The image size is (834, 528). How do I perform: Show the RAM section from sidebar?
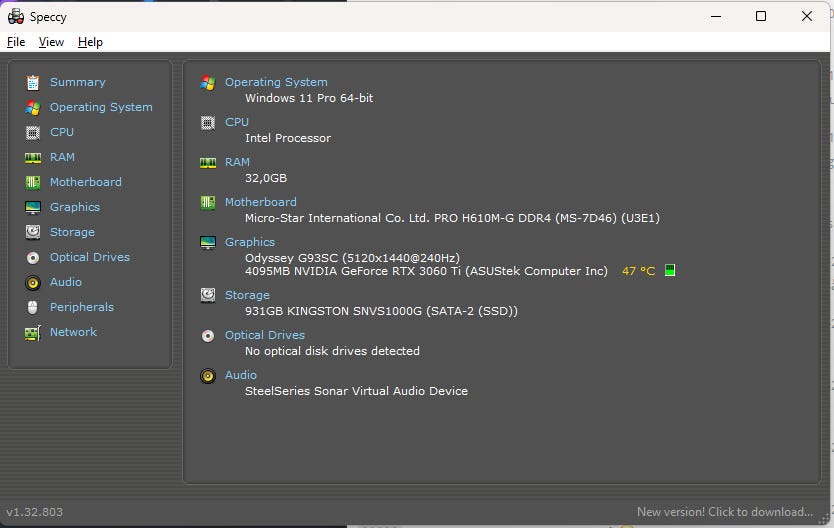(x=62, y=157)
